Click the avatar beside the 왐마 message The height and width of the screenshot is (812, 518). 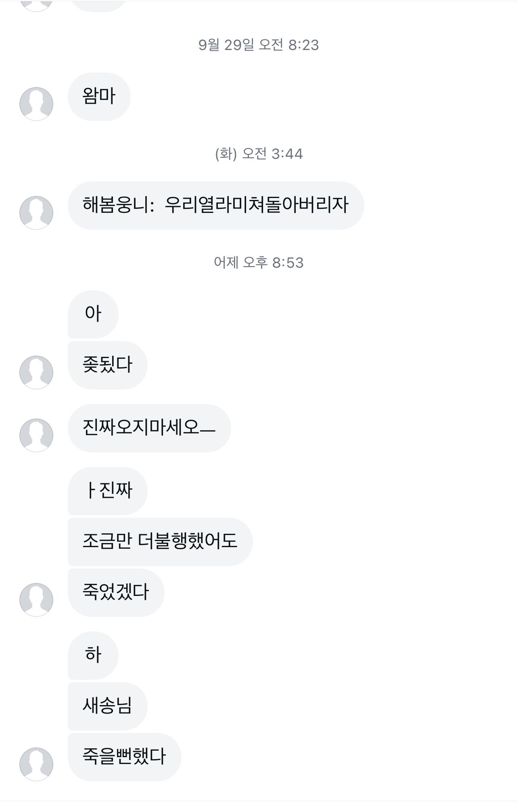click(36, 104)
